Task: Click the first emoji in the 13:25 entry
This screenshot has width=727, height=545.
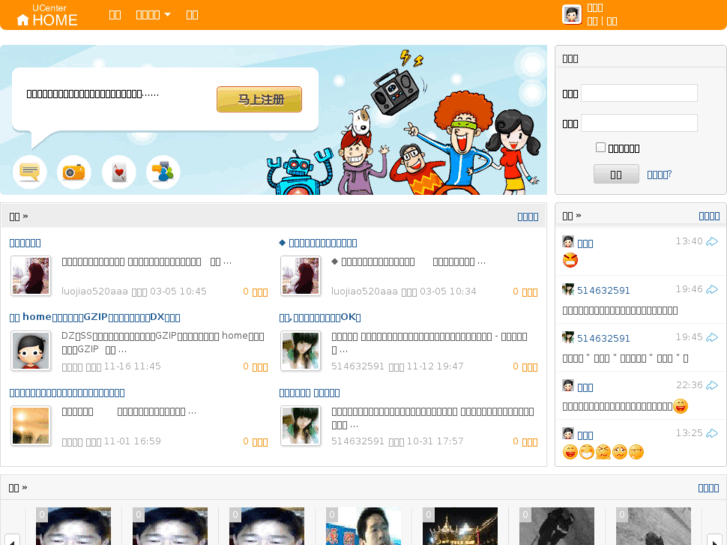Action: [570, 452]
